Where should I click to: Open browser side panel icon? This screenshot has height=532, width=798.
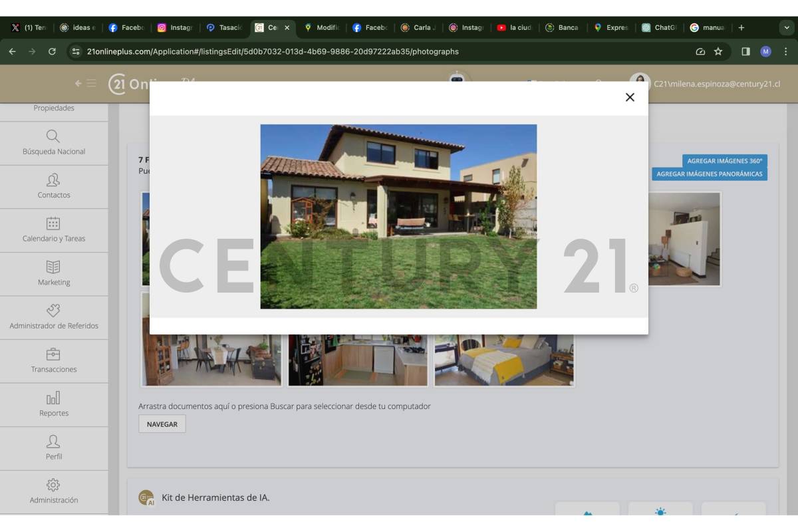[x=745, y=51]
